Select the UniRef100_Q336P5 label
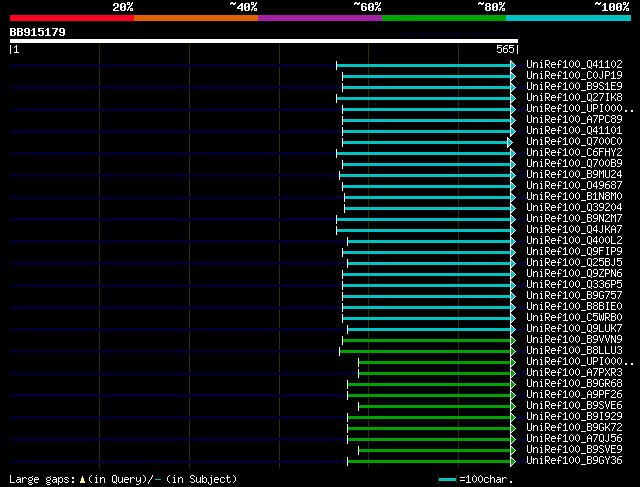The width and height of the screenshot is (640, 487). [574, 285]
